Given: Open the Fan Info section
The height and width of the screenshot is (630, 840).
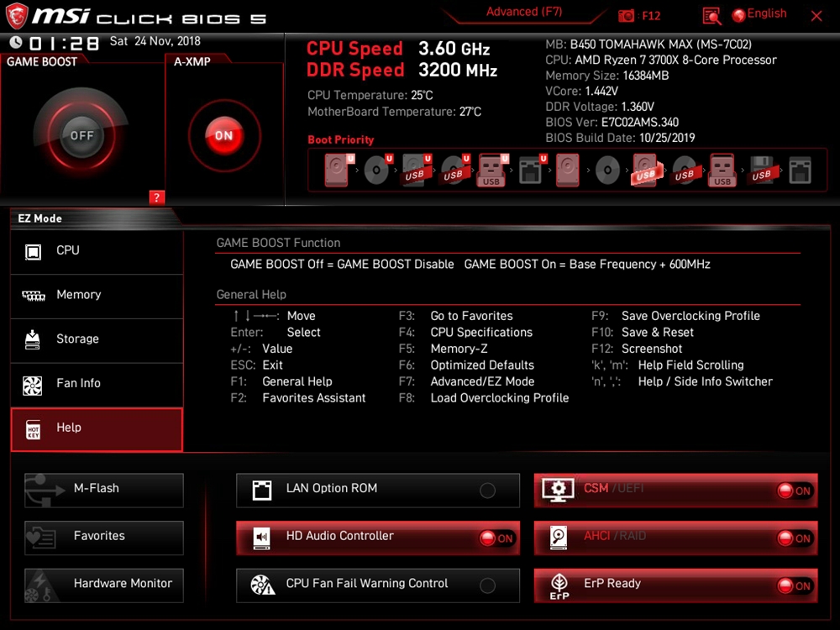Looking at the screenshot, I should (x=97, y=384).
